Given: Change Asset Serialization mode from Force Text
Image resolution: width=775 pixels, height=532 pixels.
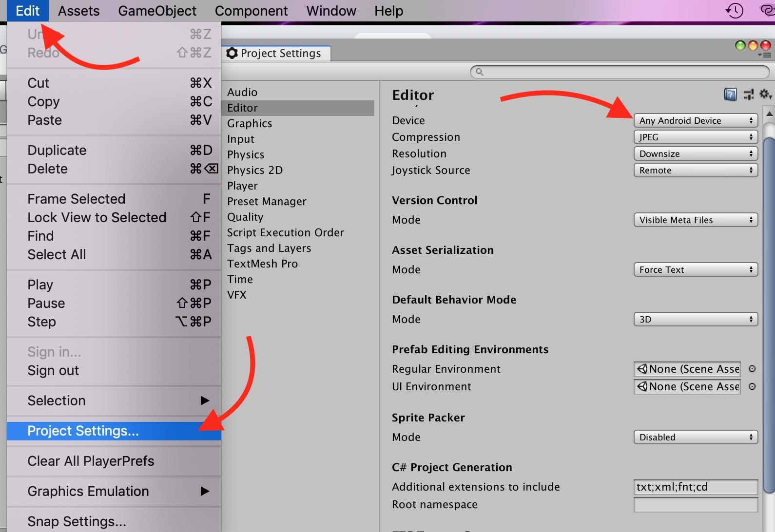Looking at the screenshot, I should [695, 269].
